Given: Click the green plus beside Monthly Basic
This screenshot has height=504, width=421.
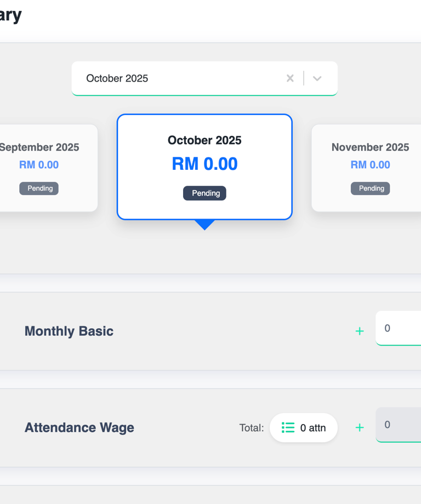Looking at the screenshot, I should (360, 331).
